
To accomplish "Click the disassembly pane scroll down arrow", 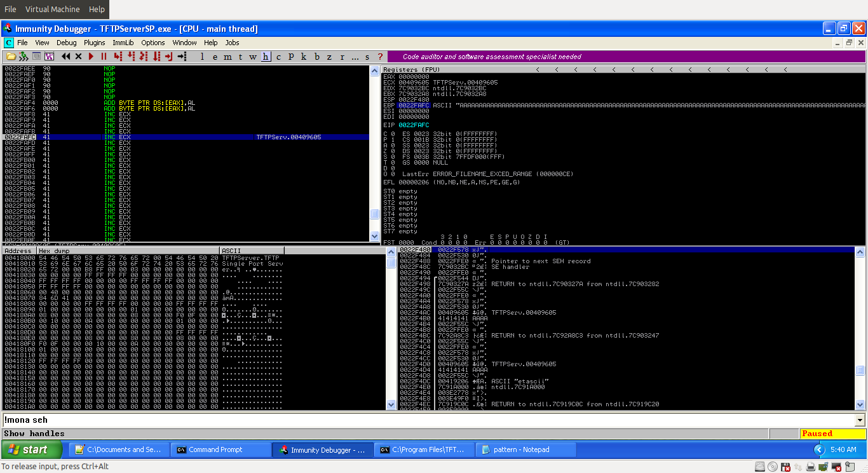I will click(375, 236).
